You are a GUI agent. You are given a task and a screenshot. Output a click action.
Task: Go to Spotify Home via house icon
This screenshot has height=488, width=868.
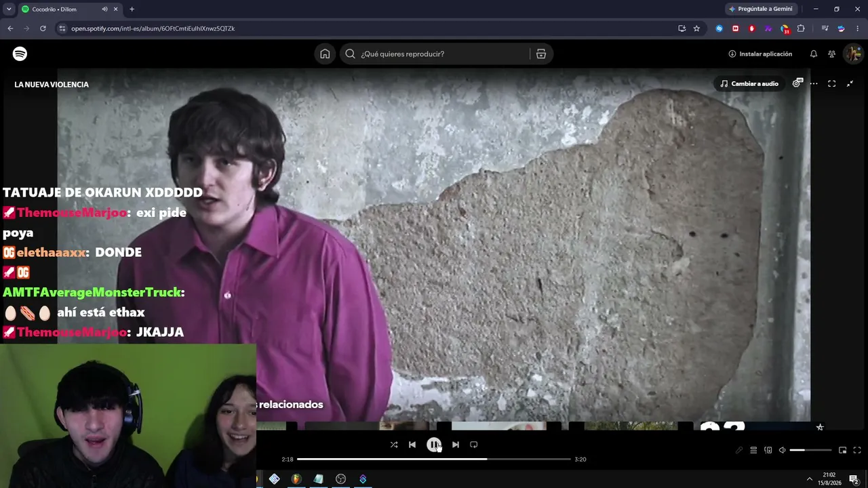325,54
